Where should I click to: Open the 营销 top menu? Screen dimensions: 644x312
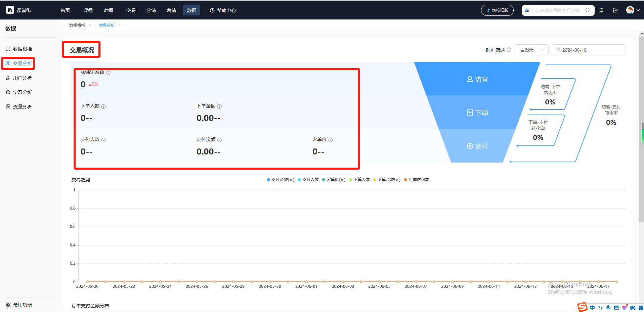click(171, 10)
